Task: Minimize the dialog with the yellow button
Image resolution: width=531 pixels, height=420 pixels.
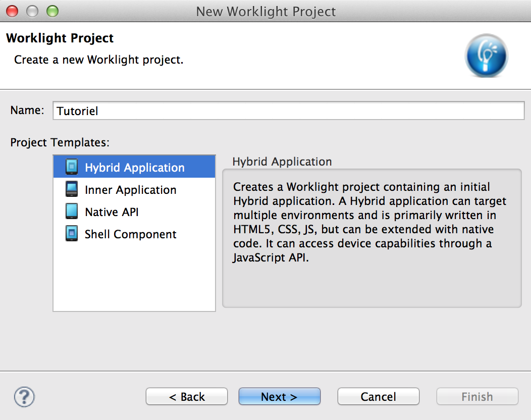Action: (32, 11)
